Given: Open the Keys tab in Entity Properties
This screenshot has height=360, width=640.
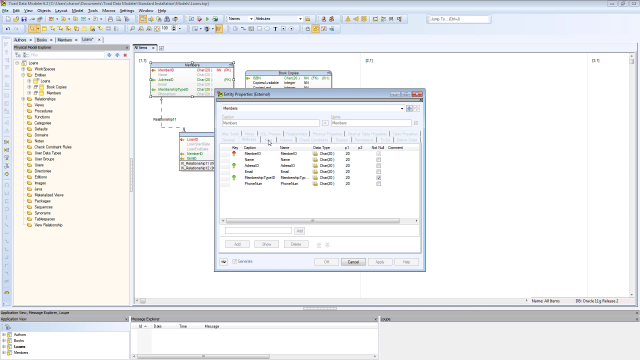Looking at the screenshot, I should point(268,140).
